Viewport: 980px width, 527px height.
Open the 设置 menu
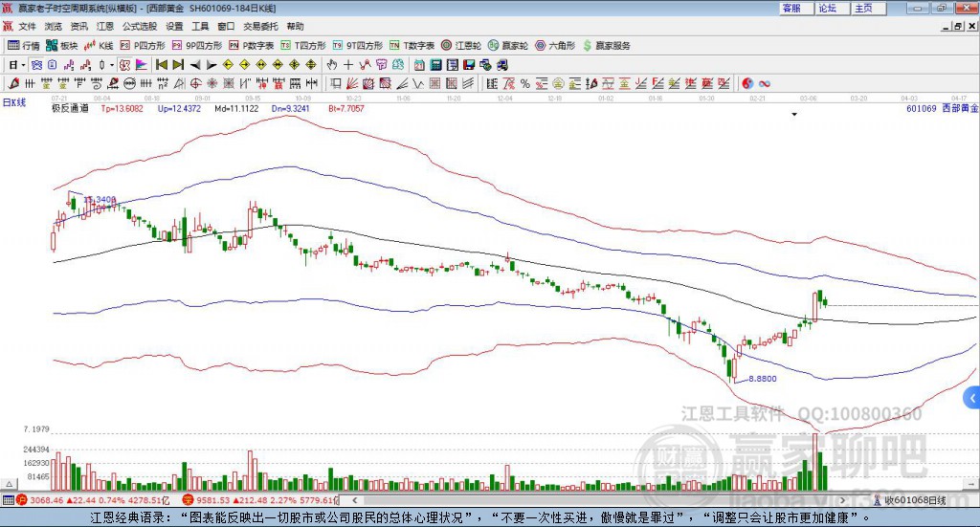pos(174,26)
